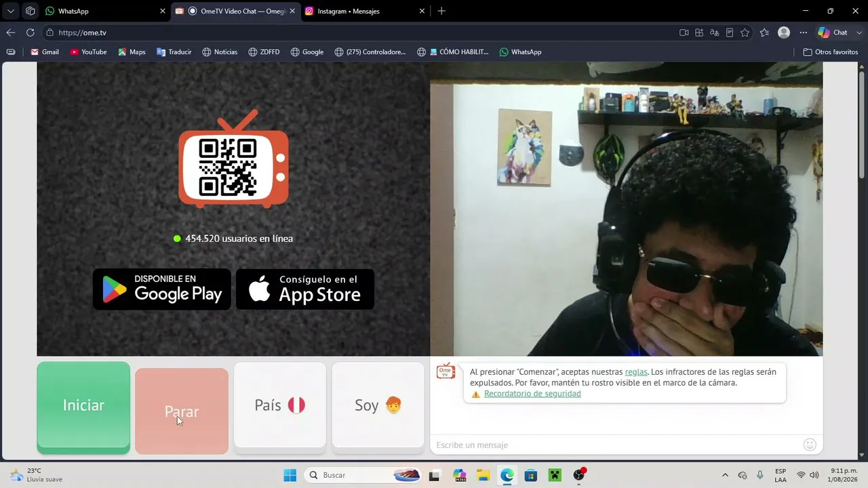Click the OmeTV QR code TV logo
Image resolution: width=868 pixels, height=488 pixels.
click(233, 159)
